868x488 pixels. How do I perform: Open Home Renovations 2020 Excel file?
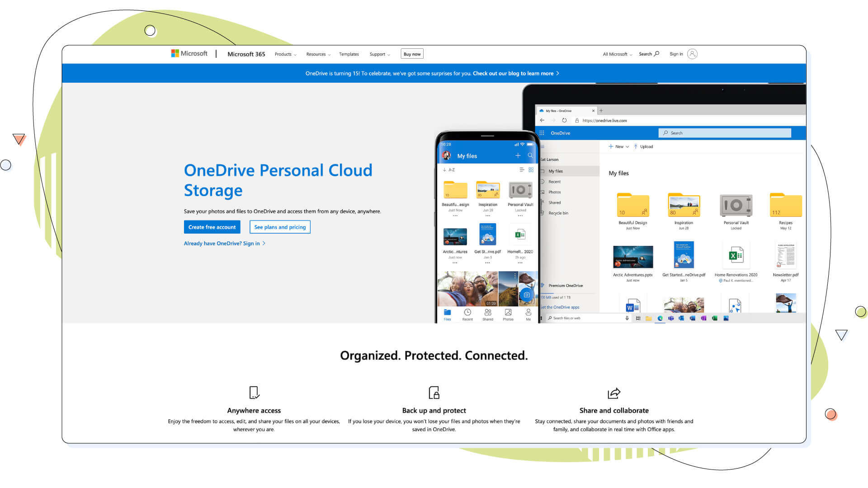coord(736,256)
